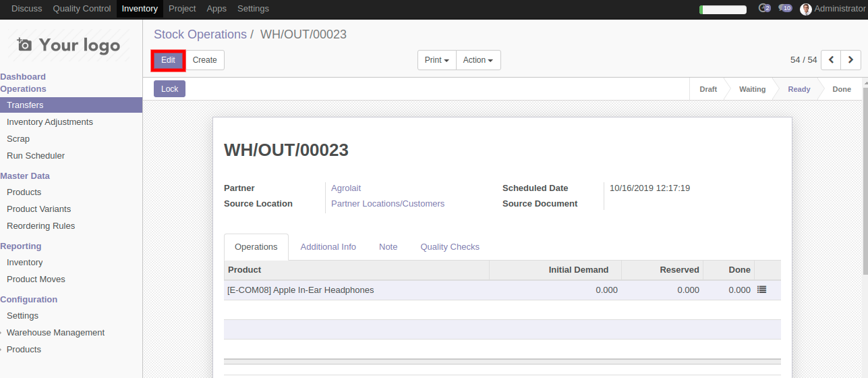Expand the Products configuration section
Viewport: 868px width, 378px height.
[x=24, y=350]
